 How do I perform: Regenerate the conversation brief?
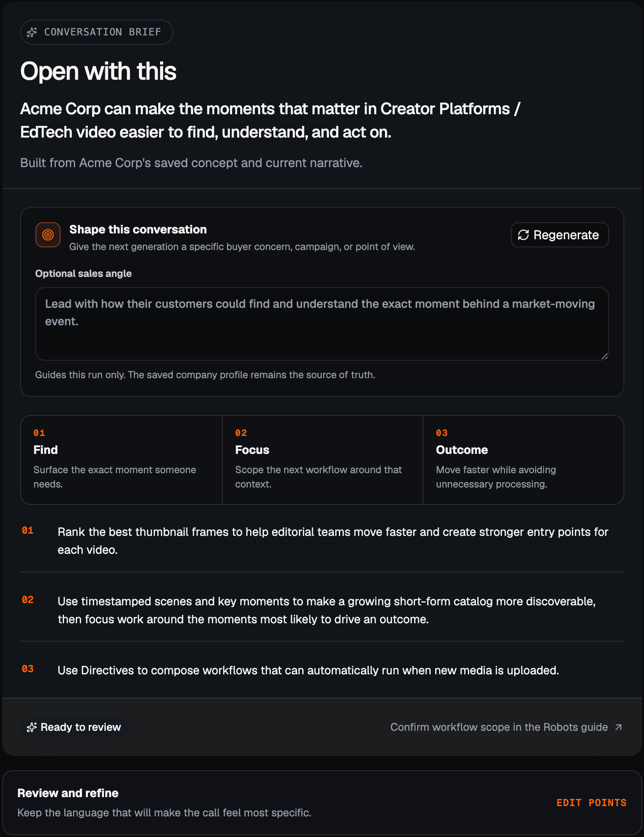coord(560,235)
